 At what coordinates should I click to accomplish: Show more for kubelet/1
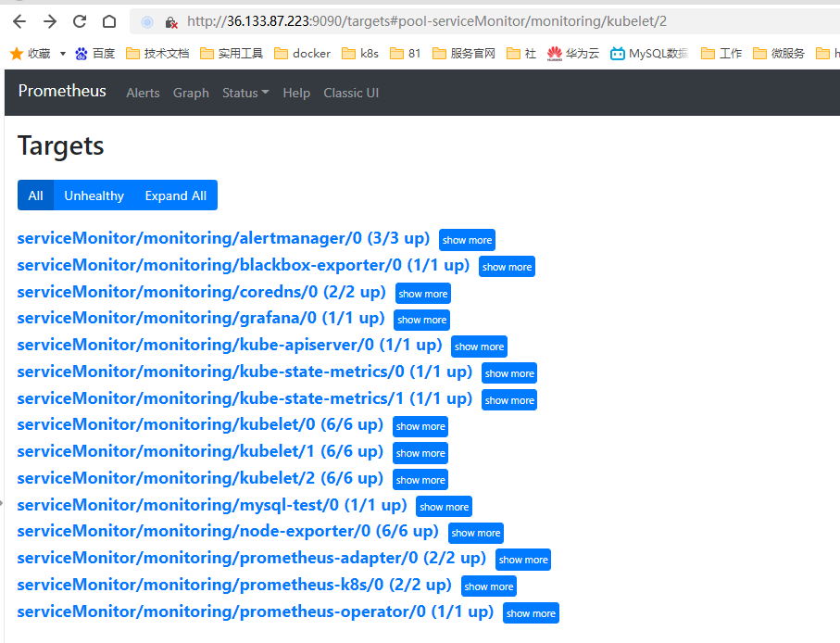pyautogui.click(x=420, y=453)
